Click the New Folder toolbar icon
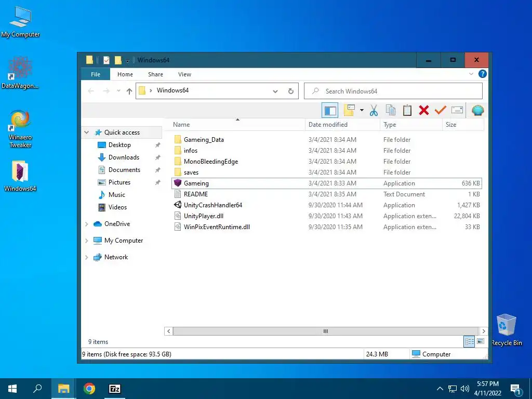 coord(350,110)
